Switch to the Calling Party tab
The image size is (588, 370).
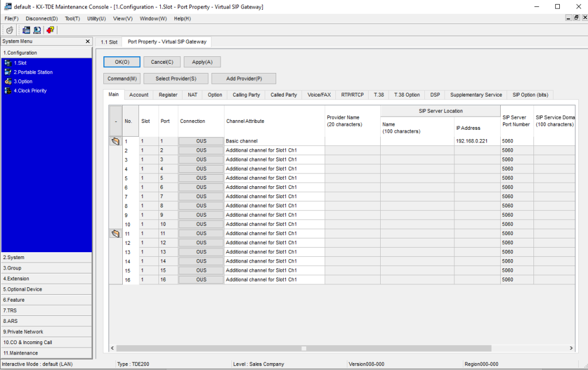click(x=246, y=95)
